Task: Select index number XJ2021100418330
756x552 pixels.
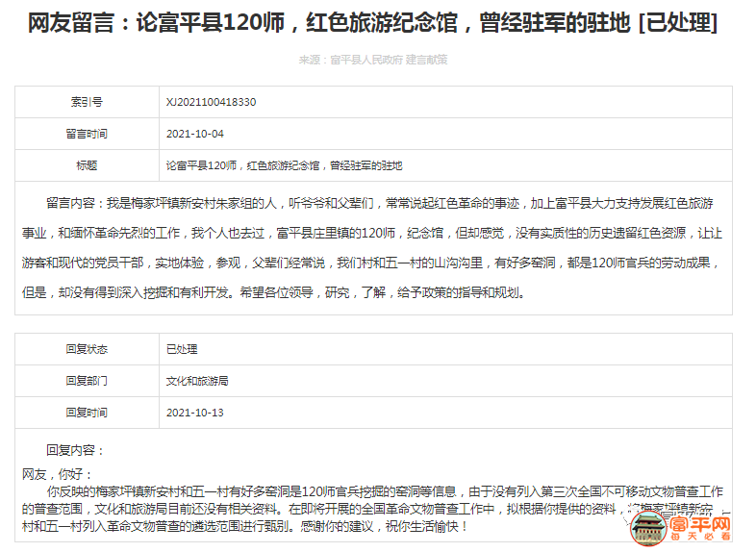Action: click(212, 102)
